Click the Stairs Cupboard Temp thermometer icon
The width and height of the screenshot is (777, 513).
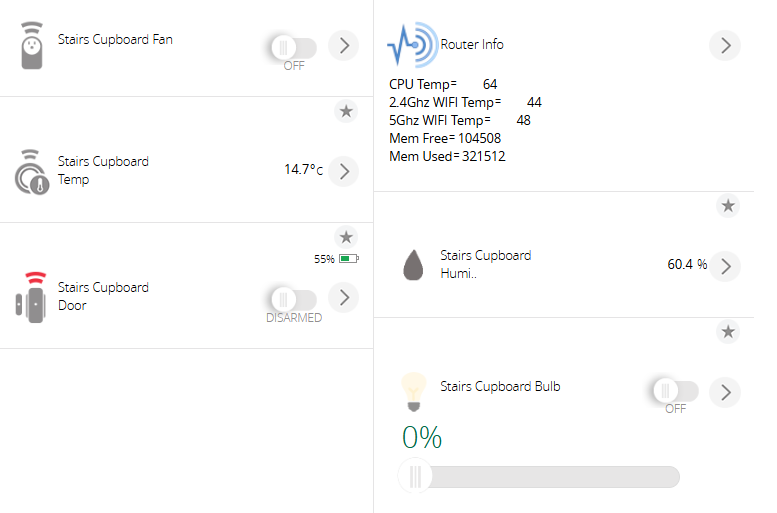(33, 171)
